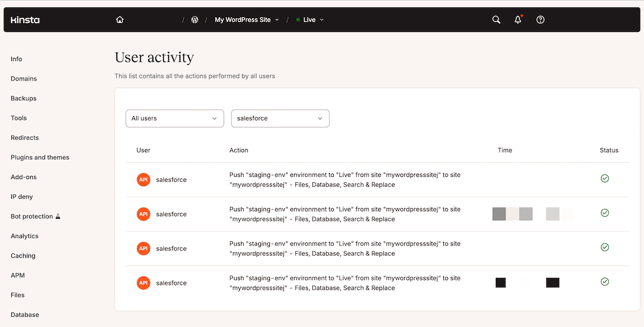Open the search magnifier icon
This screenshot has width=644, height=327.
click(x=496, y=20)
